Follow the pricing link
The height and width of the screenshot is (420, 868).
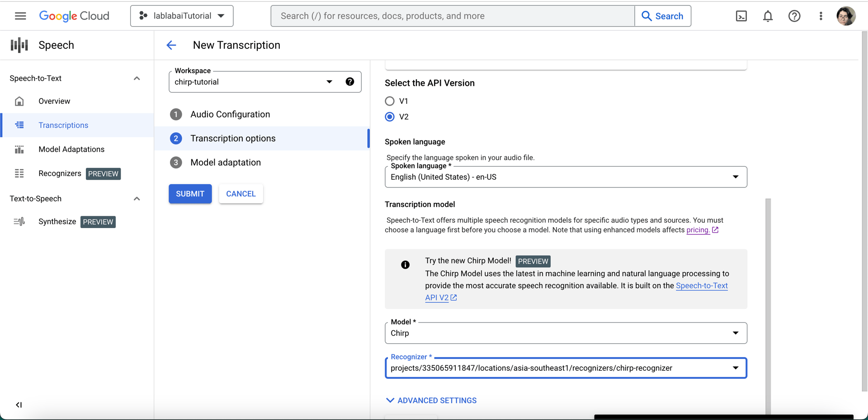pyautogui.click(x=698, y=230)
